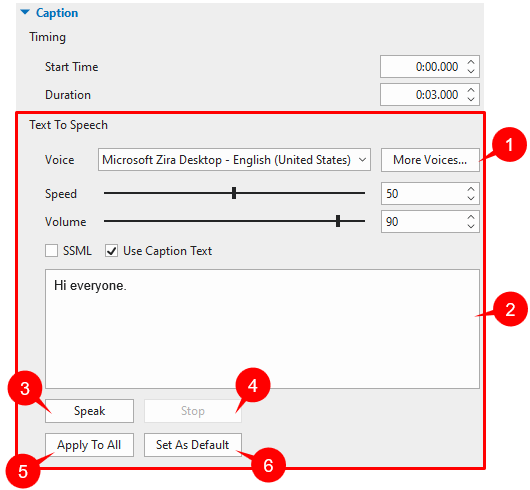
Task: Click inside the Hi everyone text box
Action: pos(262,329)
